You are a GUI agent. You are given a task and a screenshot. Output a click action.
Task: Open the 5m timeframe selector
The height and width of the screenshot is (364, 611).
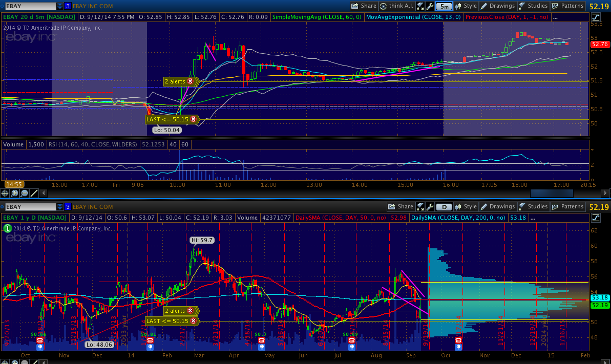pyautogui.click(x=445, y=6)
